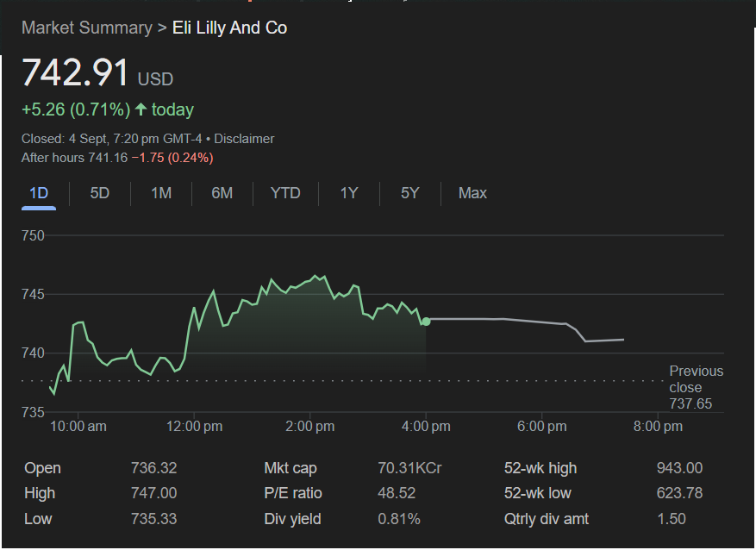Click the 735 price axis label

click(33, 413)
